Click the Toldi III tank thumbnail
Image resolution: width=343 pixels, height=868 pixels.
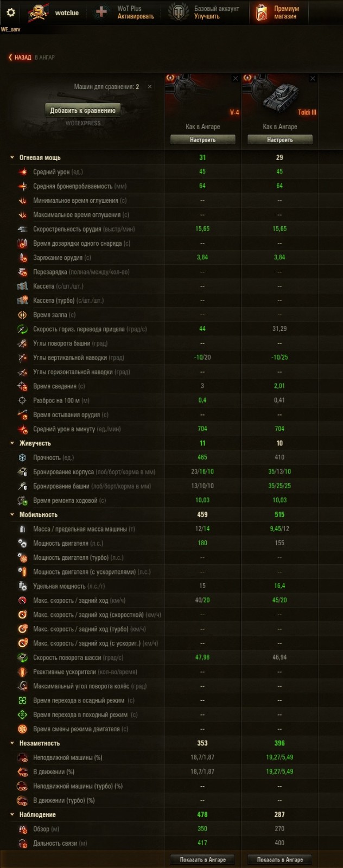(x=280, y=94)
